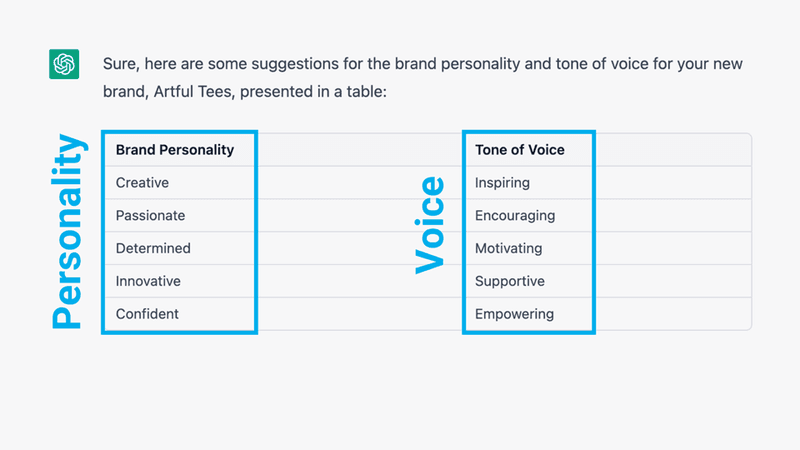Select the Determined personality row
The height and width of the screenshot is (450, 800).
153,248
